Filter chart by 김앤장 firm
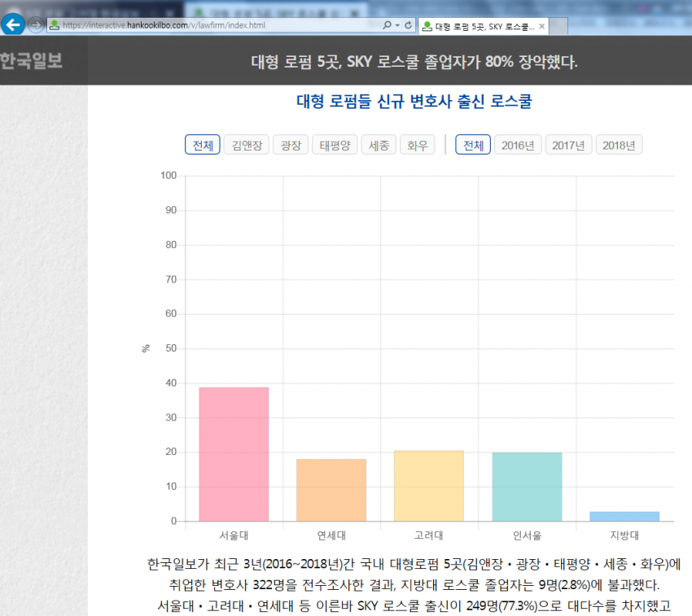Viewport: 692px width, 616px height. pos(246,145)
